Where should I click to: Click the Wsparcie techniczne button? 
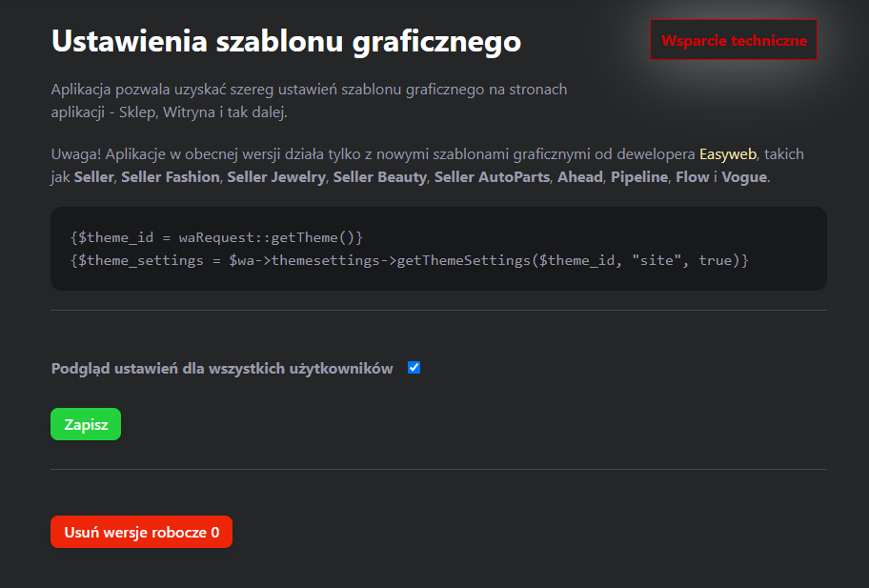click(733, 40)
